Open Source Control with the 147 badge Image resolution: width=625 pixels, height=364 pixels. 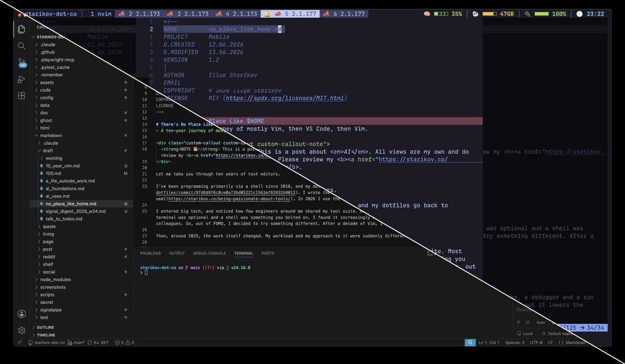tap(21, 62)
